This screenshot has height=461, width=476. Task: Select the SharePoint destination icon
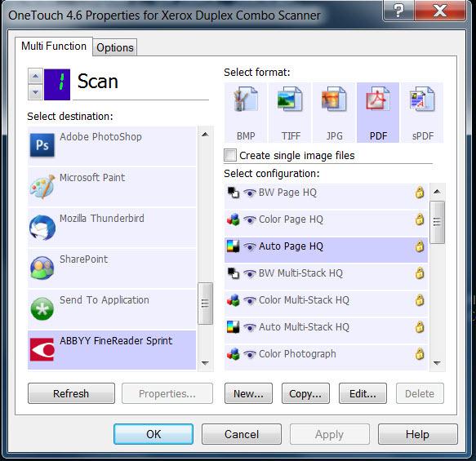[x=42, y=268]
